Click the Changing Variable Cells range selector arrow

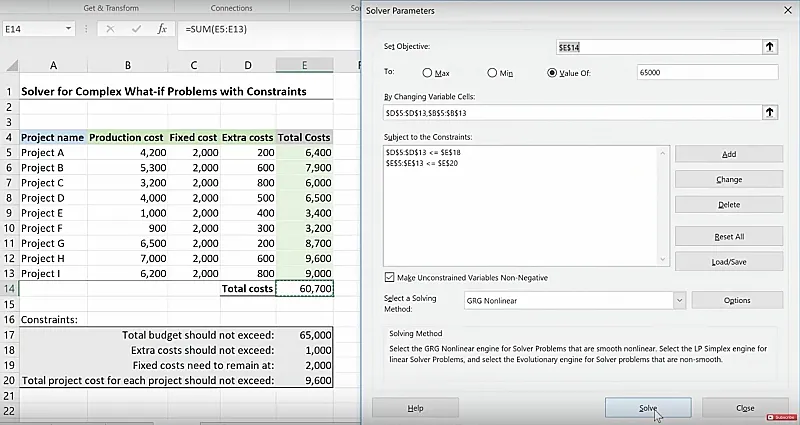point(769,113)
